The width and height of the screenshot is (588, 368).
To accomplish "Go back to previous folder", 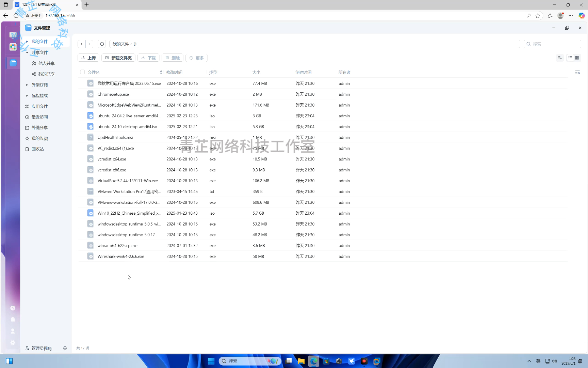I will point(82,44).
